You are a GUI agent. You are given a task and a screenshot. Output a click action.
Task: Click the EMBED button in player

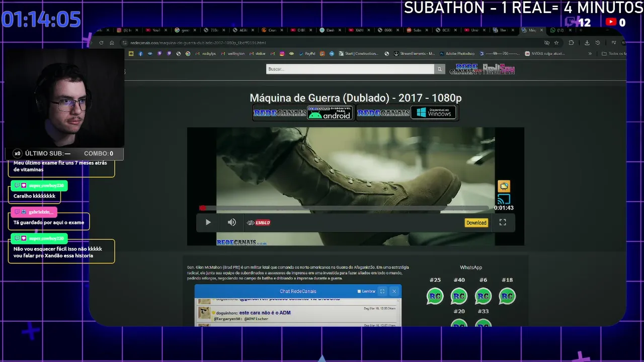click(259, 223)
